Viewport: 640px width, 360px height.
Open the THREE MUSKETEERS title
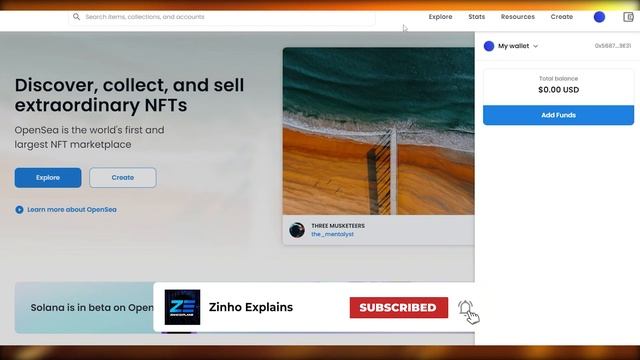(338, 226)
